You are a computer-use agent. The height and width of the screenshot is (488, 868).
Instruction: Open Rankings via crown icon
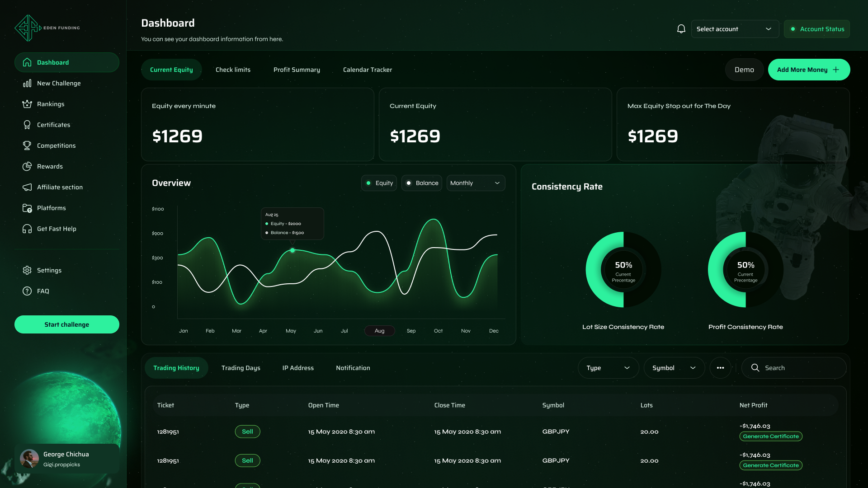pyautogui.click(x=27, y=104)
